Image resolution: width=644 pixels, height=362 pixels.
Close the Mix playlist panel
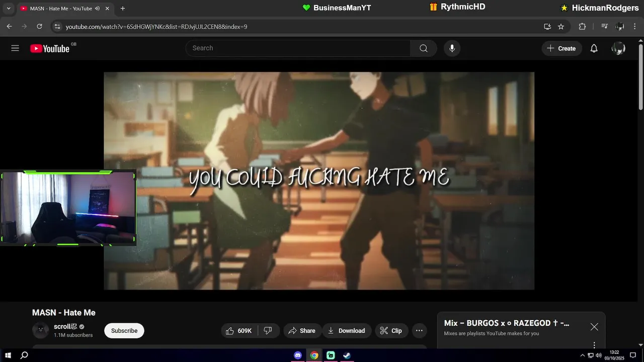pos(594,327)
